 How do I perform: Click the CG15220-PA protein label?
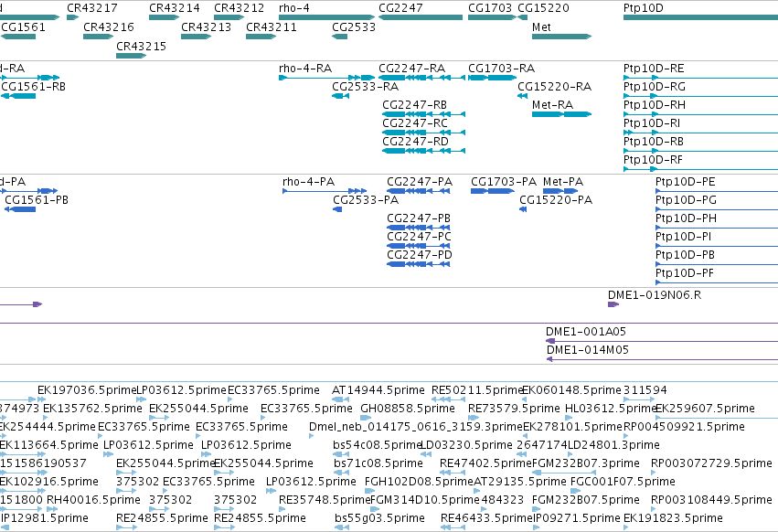tap(556, 200)
